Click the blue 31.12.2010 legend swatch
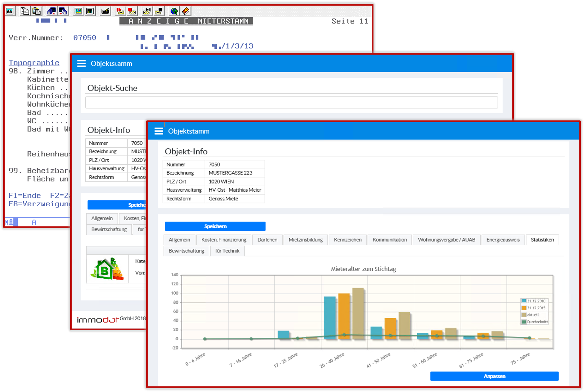 (524, 301)
